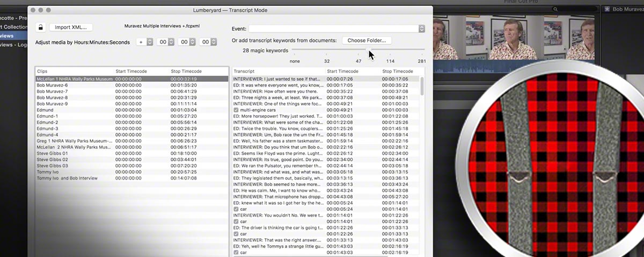This screenshot has height=257, width=644.
Task: Select the 'Bob Muravez-9' clip
Action: (x=131, y=104)
